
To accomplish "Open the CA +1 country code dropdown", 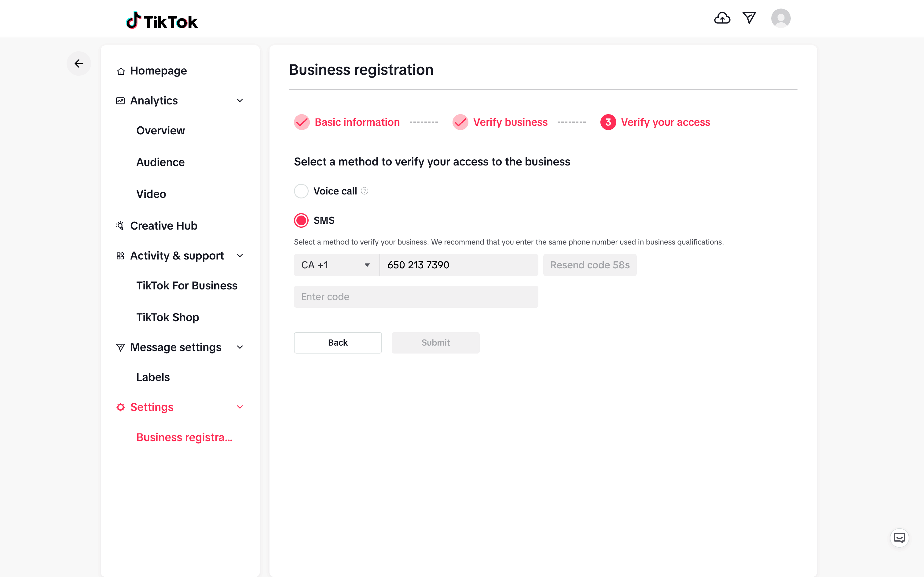I will (336, 265).
